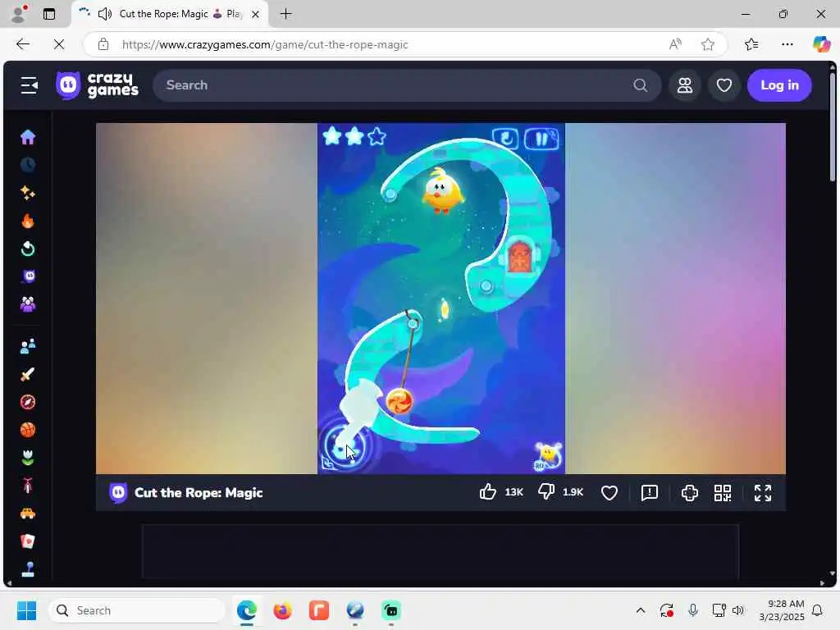Click the Cut the Rope: Magic title
This screenshot has height=630, width=840.
pos(199,493)
